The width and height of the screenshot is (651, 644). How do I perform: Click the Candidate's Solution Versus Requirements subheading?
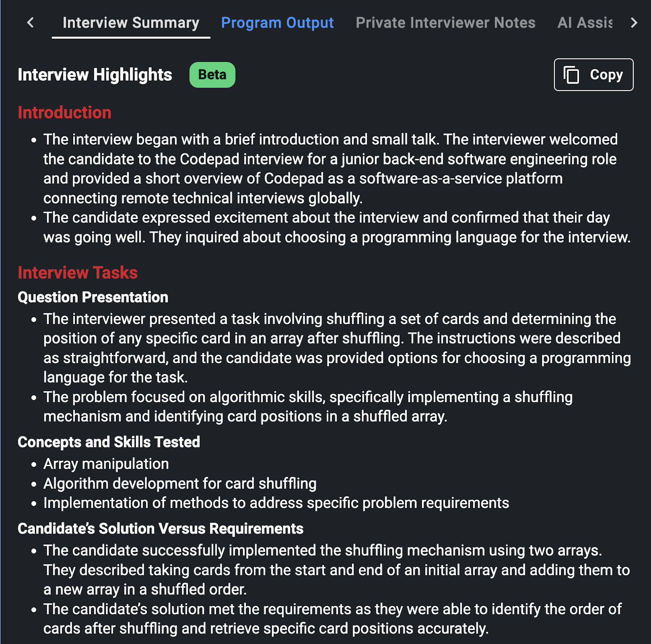tap(160, 529)
